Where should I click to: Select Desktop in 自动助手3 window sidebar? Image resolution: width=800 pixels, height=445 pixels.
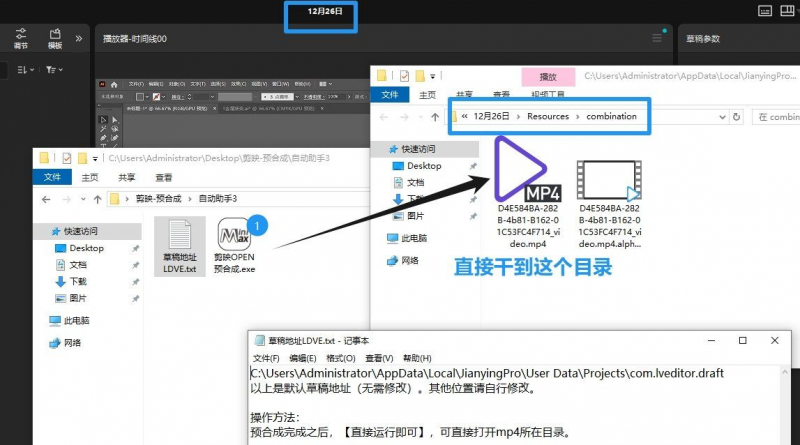point(87,248)
